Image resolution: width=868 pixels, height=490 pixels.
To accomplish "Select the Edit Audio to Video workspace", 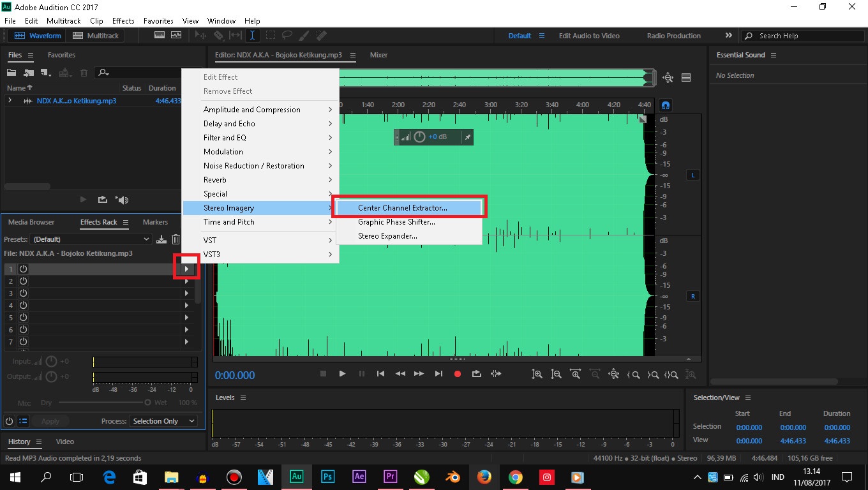I will coord(589,36).
